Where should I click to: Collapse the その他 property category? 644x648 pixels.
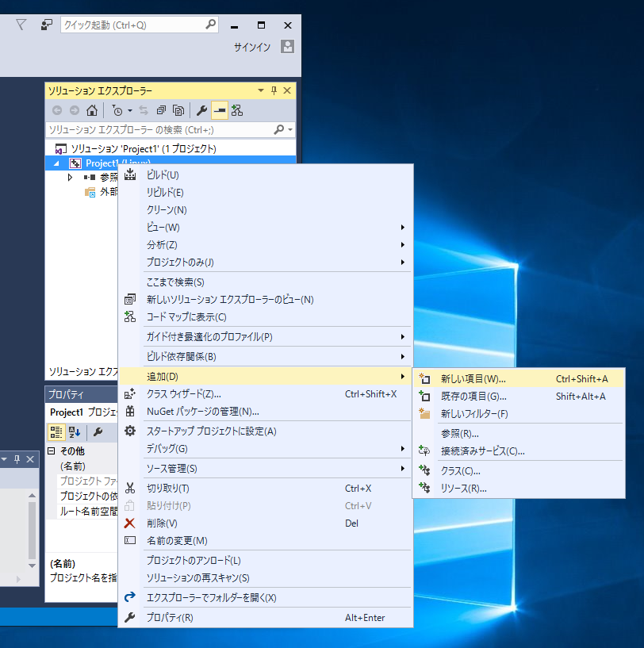(x=52, y=451)
